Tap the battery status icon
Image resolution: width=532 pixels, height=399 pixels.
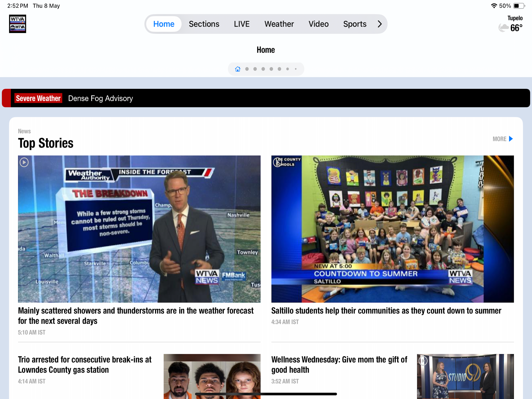pos(519,6)
